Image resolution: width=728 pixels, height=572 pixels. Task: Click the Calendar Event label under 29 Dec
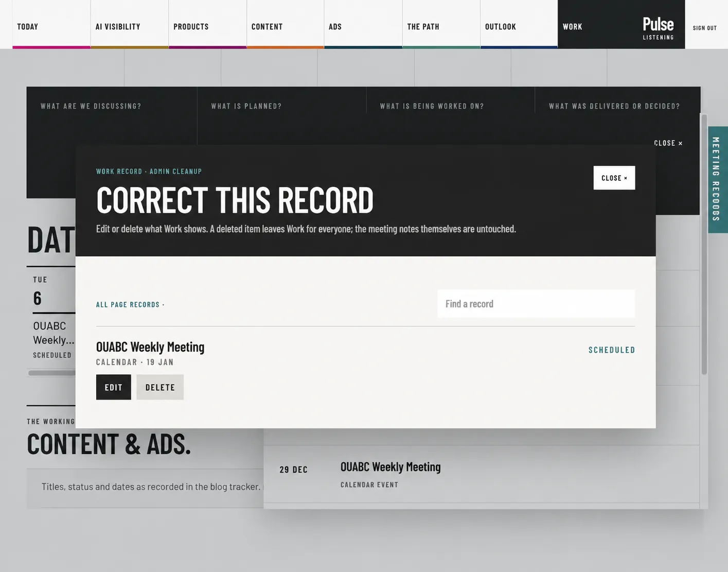tap(369, 484)
